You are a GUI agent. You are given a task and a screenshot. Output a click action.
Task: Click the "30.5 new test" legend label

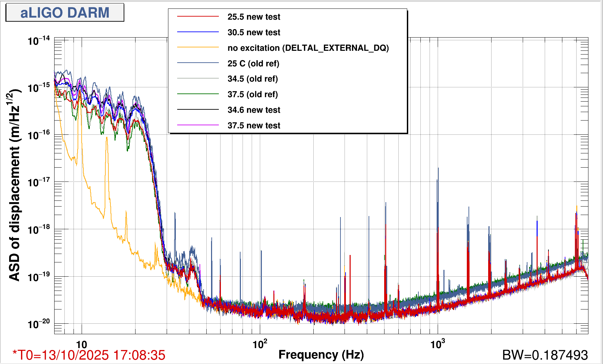(x=254, y=33)
